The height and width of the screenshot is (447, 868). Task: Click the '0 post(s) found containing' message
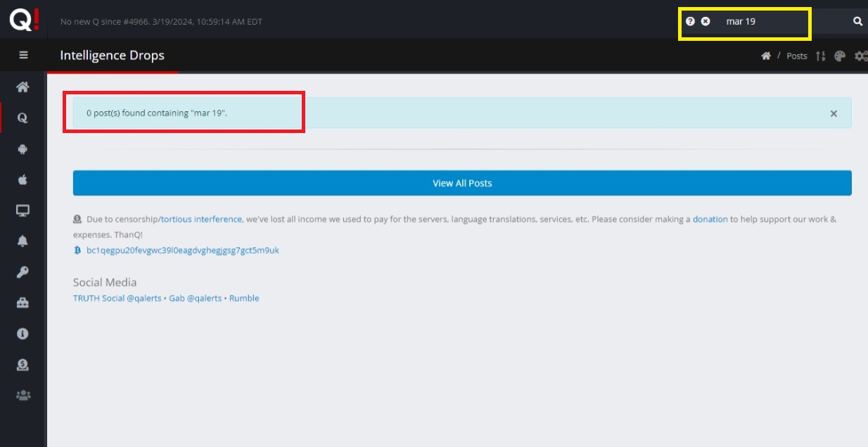tap(157, 113)
